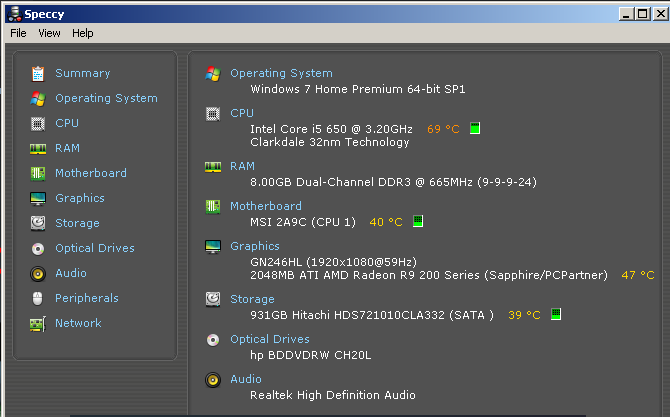Click the Storage drive icon in the main panel
The width and height of the screenshot is (670, 417).
(213, 300)
